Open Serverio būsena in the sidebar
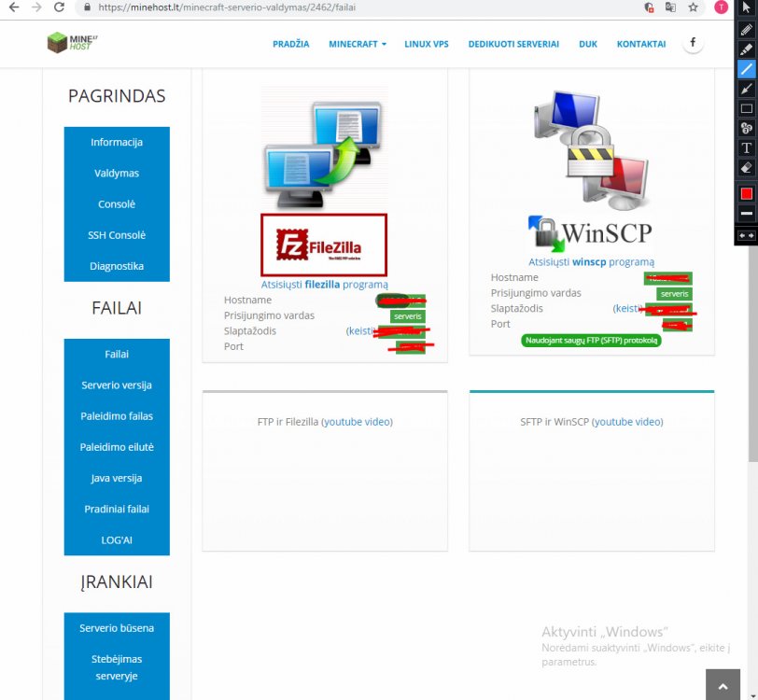 point(117,628)
